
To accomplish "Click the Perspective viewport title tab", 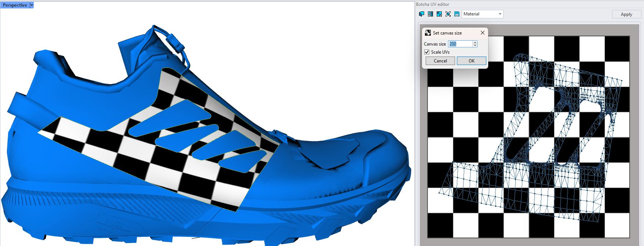I will 15,5.
